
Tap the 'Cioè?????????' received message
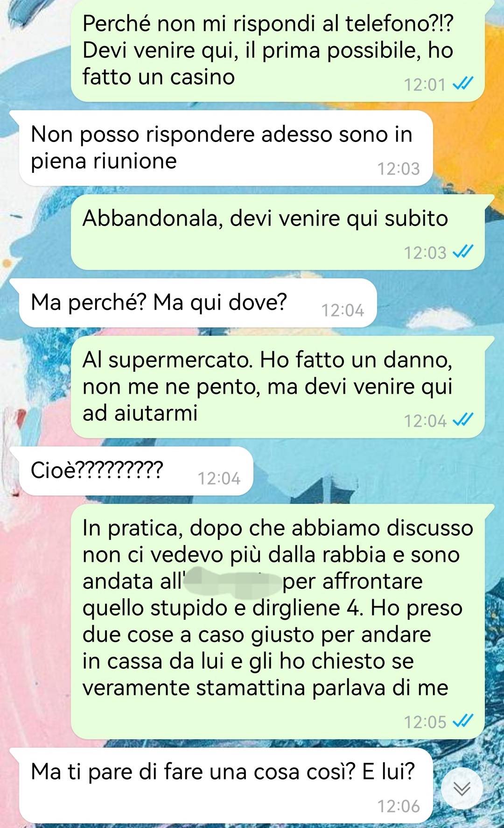point(136,471)
